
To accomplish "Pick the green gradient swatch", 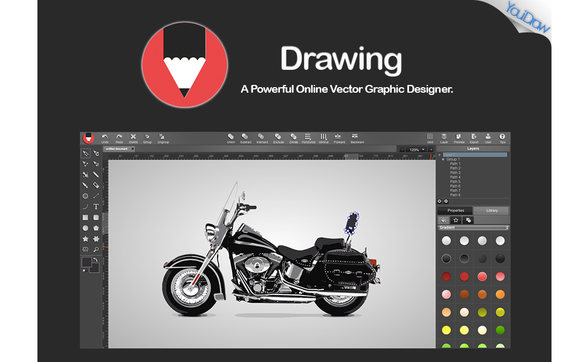I will (x=500, y=330).
